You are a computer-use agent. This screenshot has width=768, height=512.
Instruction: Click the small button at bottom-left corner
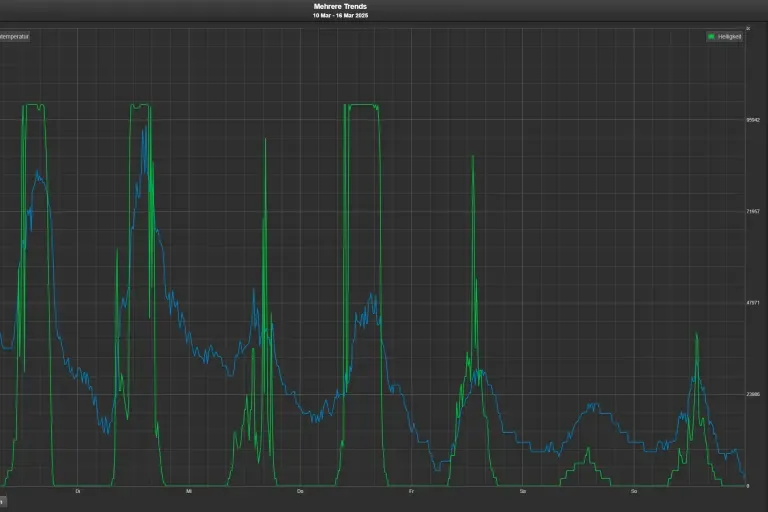click(x=3, y=500)
